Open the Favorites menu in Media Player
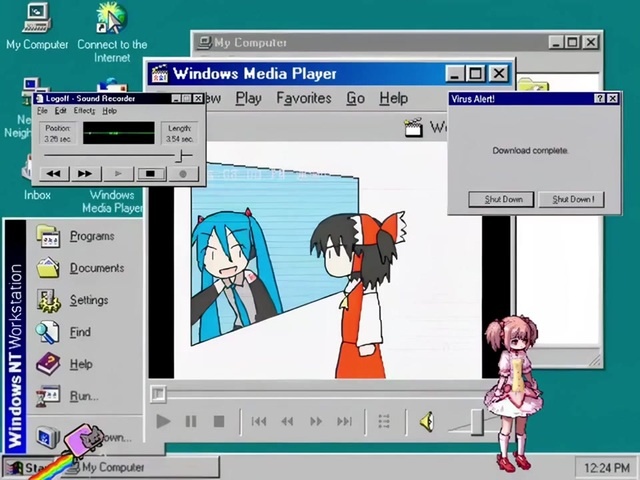640x480 pixels. tap(303, 98)
